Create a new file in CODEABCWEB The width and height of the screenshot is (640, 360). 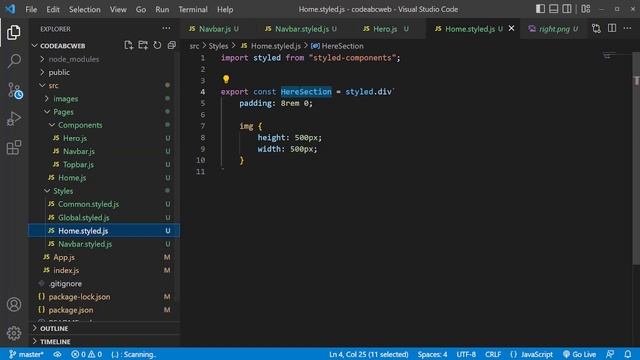tap(129, 45)
